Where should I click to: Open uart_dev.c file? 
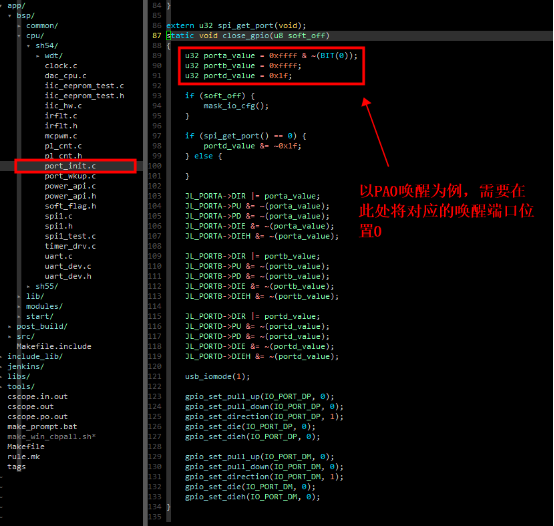point(68,266)
